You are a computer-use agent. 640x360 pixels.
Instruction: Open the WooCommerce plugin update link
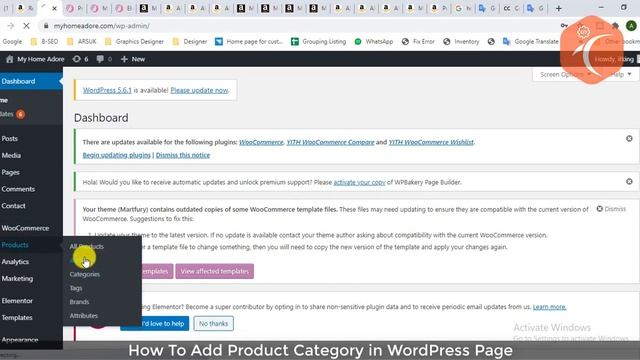[261, 142]
